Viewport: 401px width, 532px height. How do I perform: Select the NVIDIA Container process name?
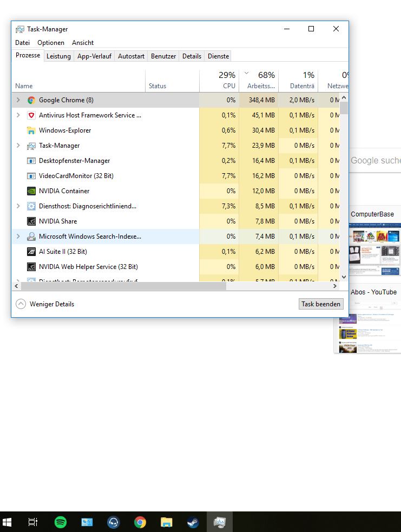coord(64,191)
